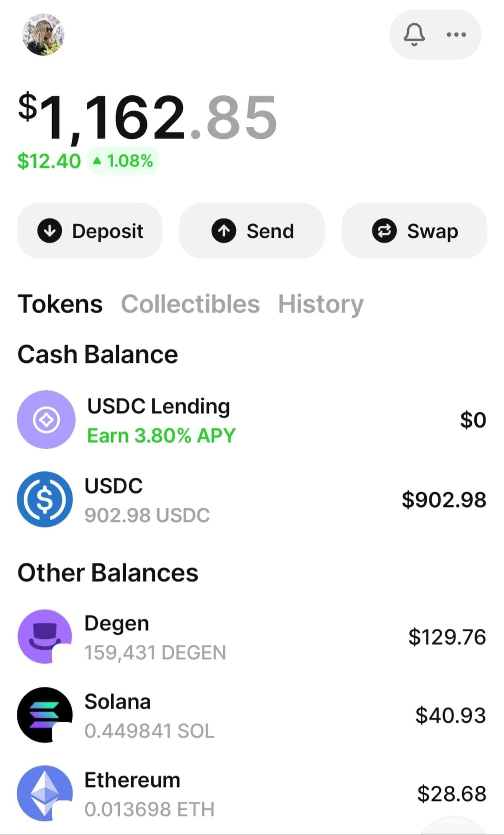The image size is (504, 835).
Task: Open the three-dot more options menu
Action: [456, 34]
